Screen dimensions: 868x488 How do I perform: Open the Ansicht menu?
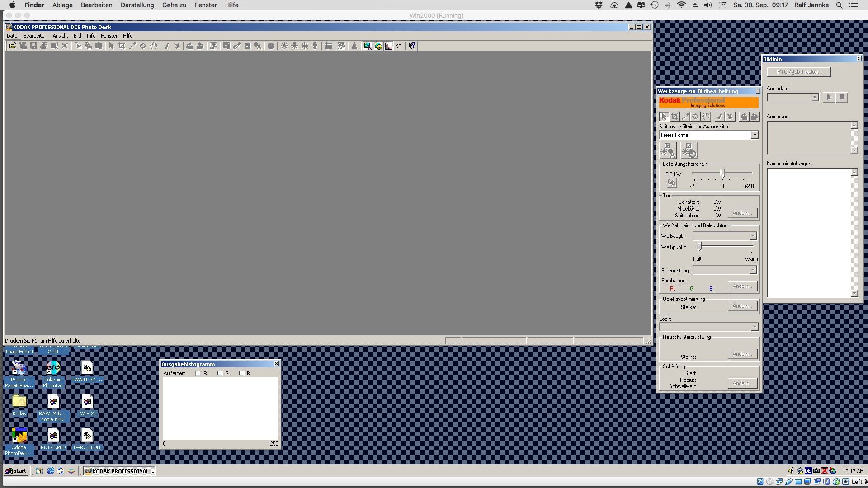pos(60,36)
